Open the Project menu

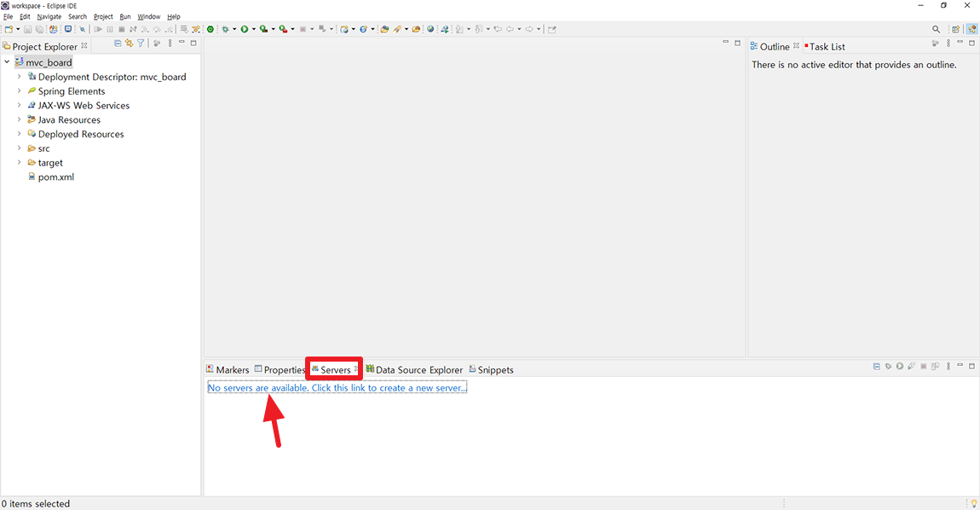[103, 17]
